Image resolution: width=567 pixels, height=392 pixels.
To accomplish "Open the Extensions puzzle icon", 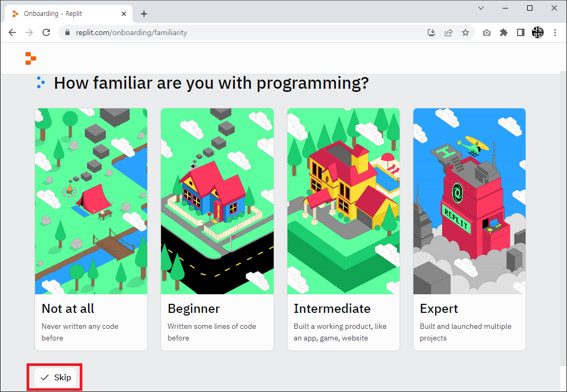I will coord(504,32).
